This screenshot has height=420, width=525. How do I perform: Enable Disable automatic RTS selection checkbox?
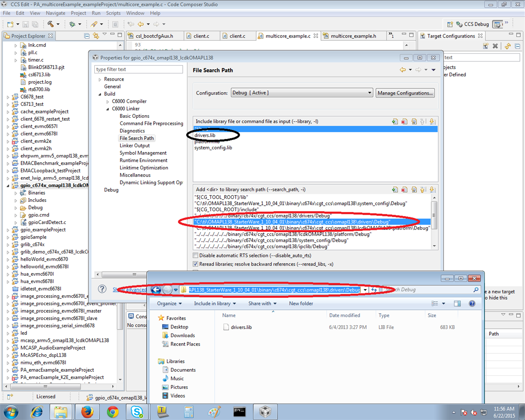click(195, 255)
